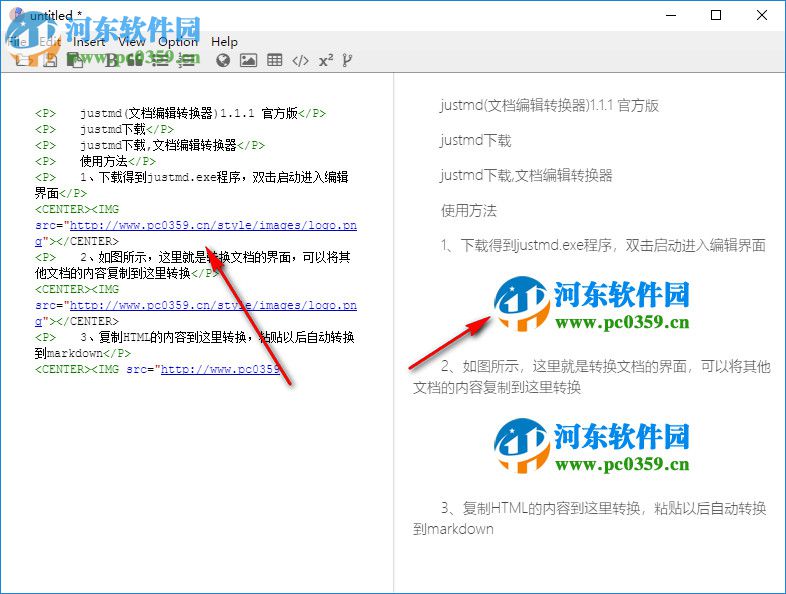Insert a table using the grid icon
786x594 pixels.
(x=275, y=61)
